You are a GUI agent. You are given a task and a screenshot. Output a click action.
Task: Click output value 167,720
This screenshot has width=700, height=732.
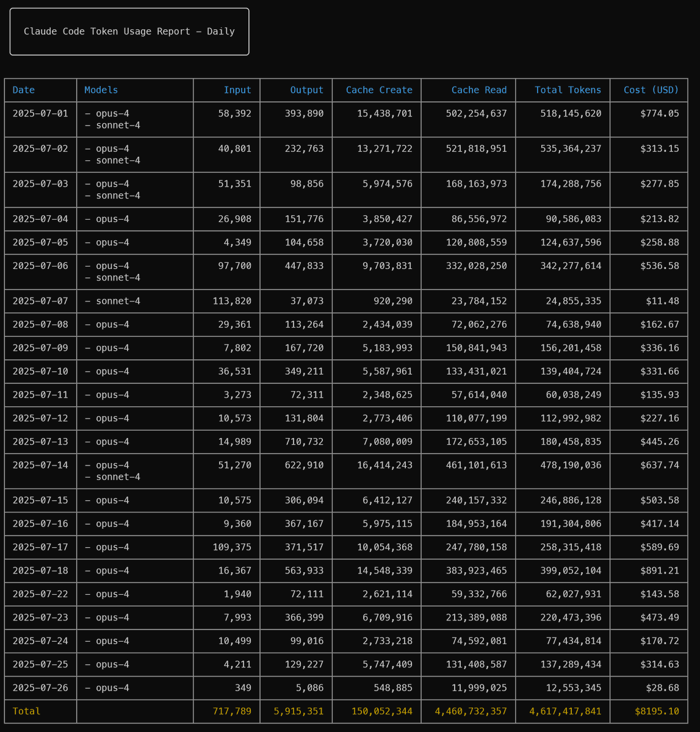[x=305, y=348]
